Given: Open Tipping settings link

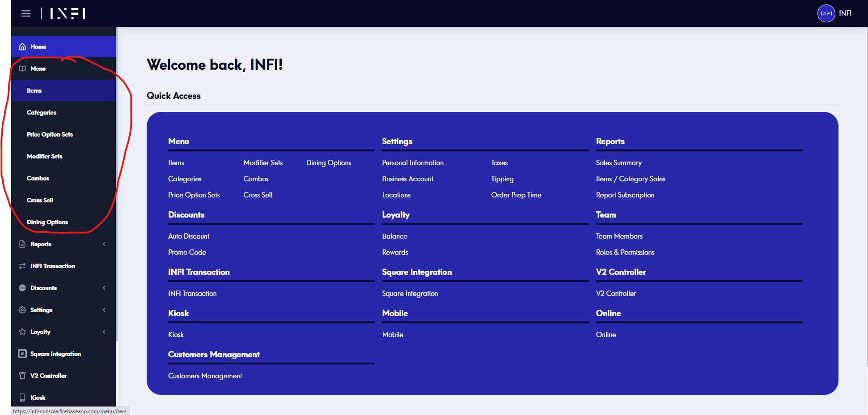Looking at the screenshot, I should 502,179.
